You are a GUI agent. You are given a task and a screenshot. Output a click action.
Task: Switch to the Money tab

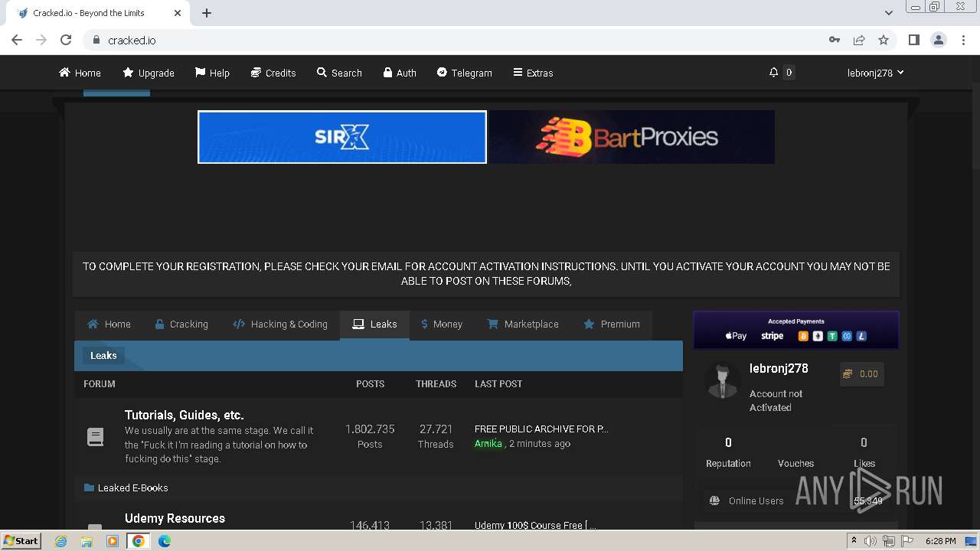442,324
